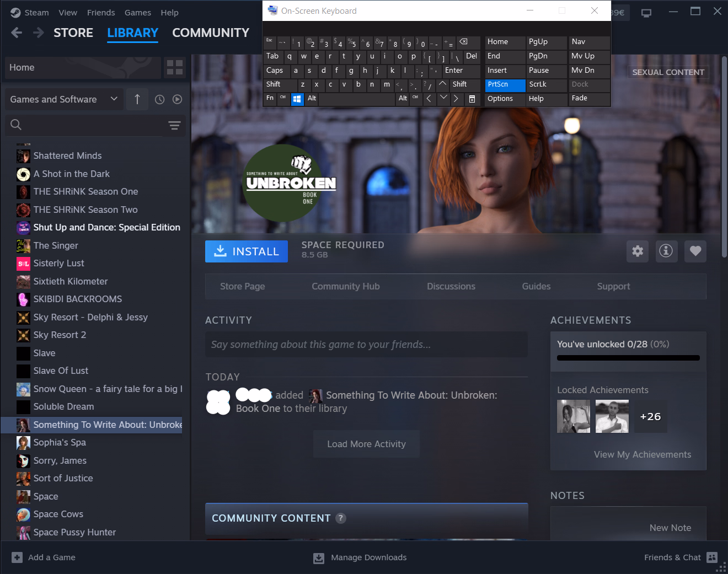Click the Steam logo menu
The image size is (728, 574).
15,12
